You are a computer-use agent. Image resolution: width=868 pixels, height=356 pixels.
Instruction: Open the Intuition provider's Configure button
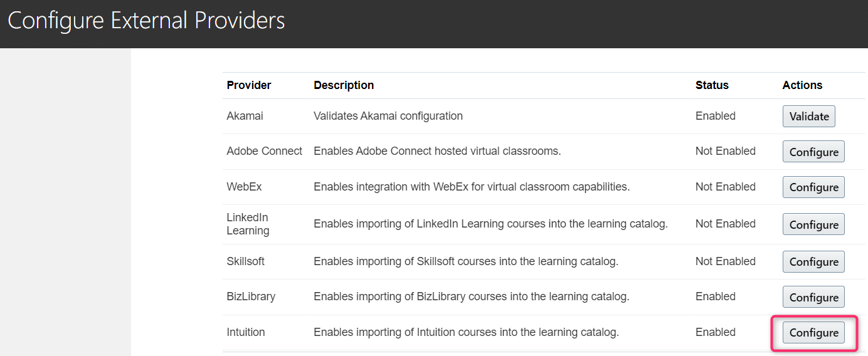[x=813, y=333]
